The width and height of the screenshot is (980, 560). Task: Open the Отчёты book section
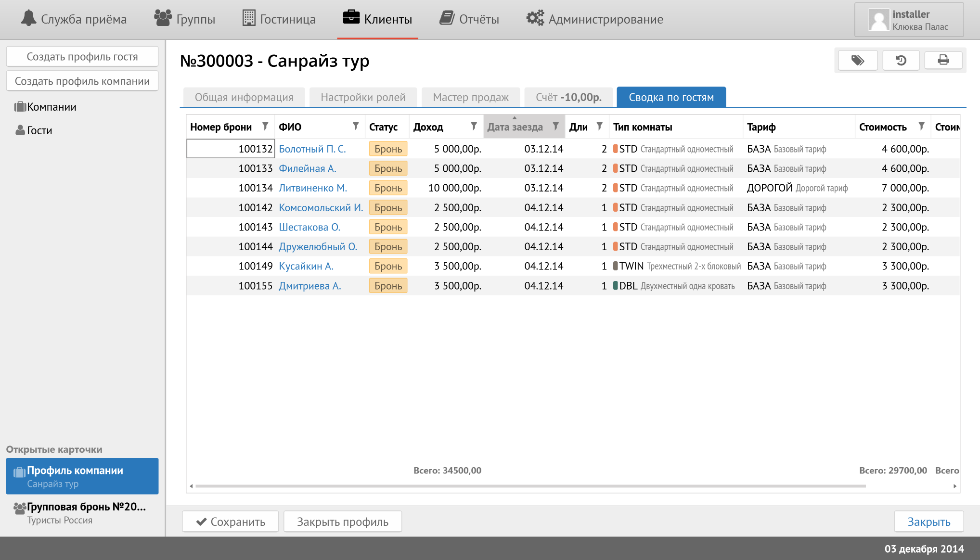[469, 19]
